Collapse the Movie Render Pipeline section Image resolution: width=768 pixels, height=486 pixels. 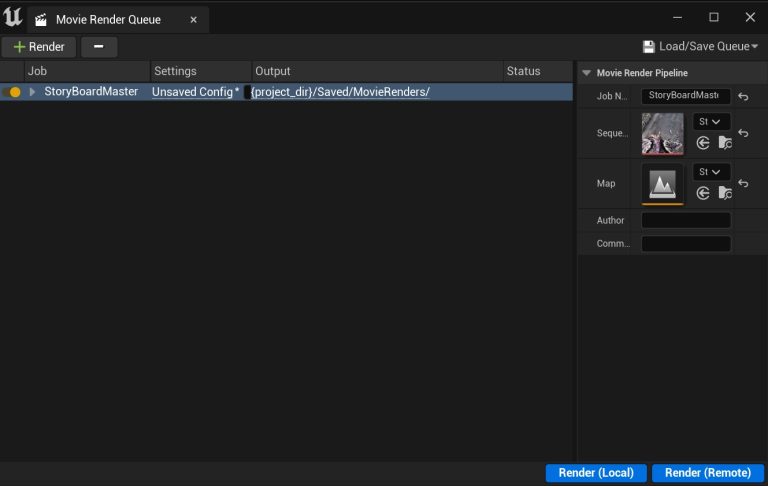(586, 73)
